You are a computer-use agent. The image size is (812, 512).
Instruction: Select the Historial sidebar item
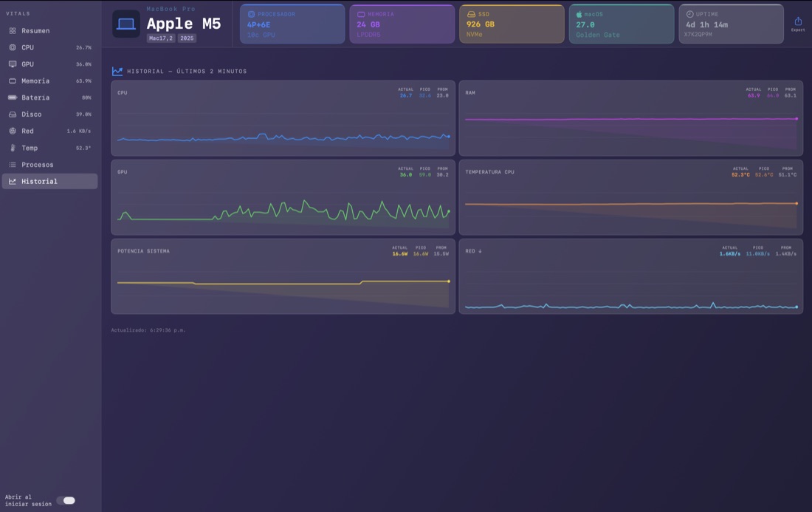point(49,181)
